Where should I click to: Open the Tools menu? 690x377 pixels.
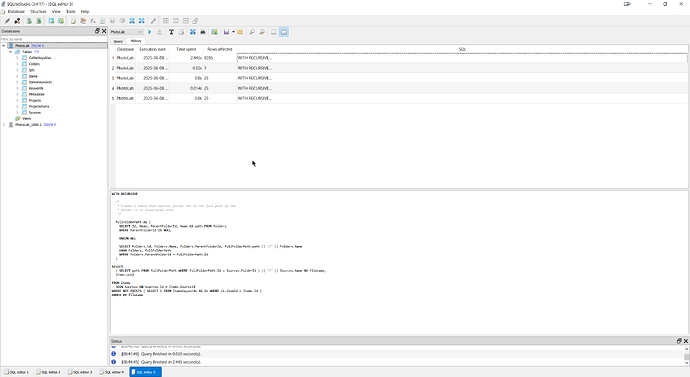[70, 11]
